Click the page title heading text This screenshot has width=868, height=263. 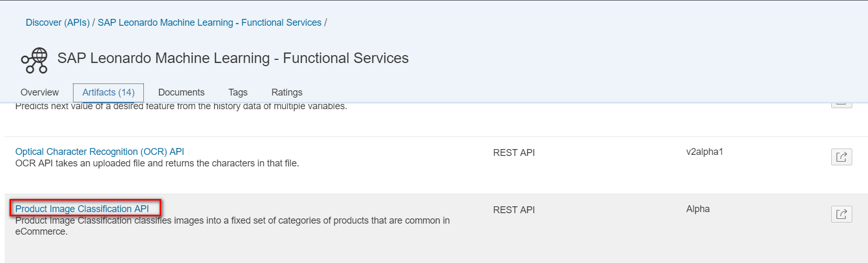pos(233,58)
